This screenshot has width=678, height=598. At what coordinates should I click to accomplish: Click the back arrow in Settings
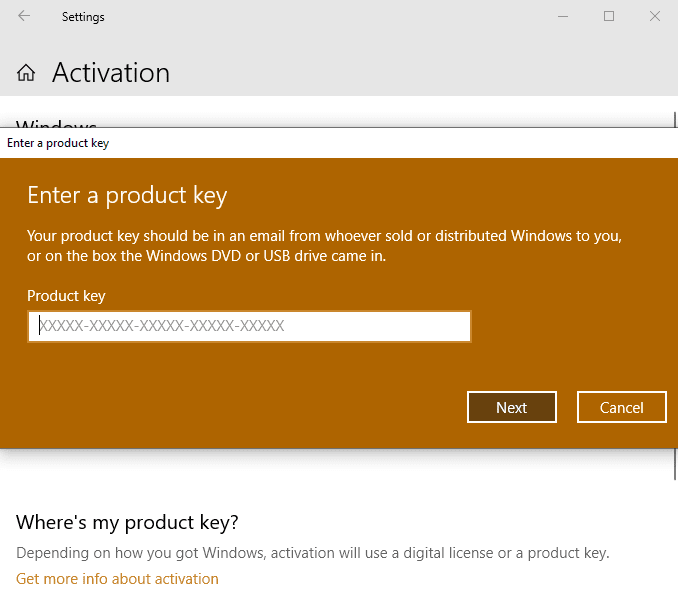point(24,16)
